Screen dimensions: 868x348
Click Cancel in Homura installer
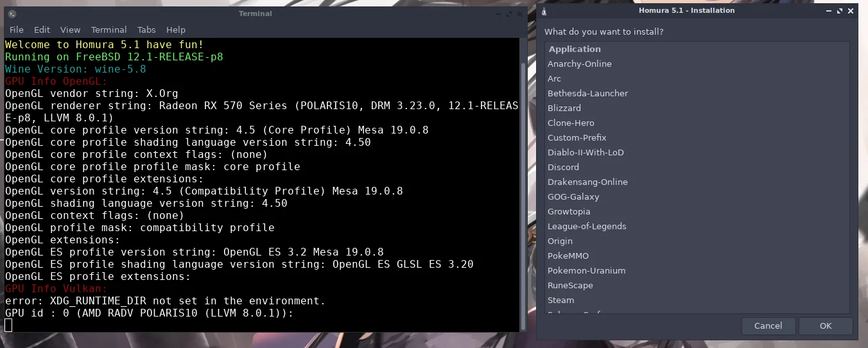768,326
